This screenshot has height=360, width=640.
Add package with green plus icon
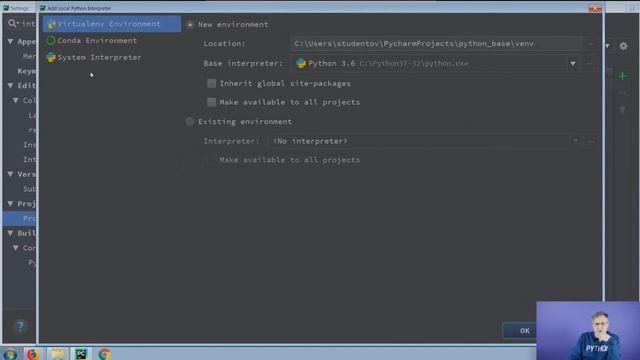point(622,76)
